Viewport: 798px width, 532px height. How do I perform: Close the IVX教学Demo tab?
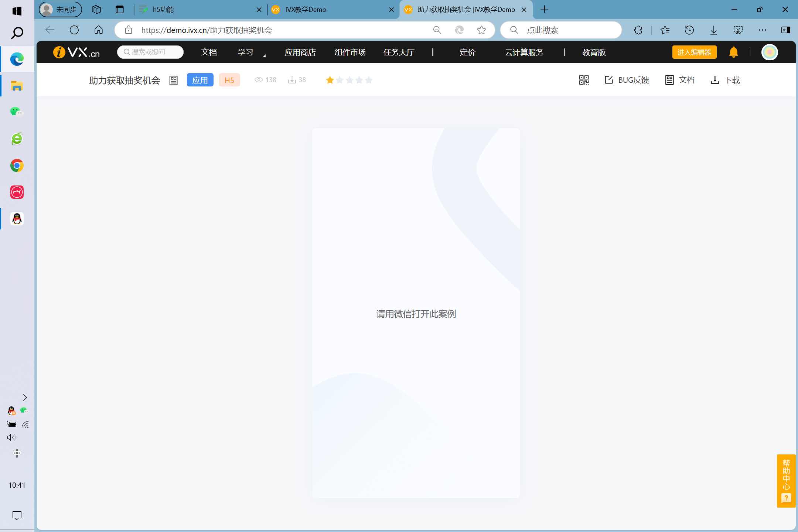point(392,10)
